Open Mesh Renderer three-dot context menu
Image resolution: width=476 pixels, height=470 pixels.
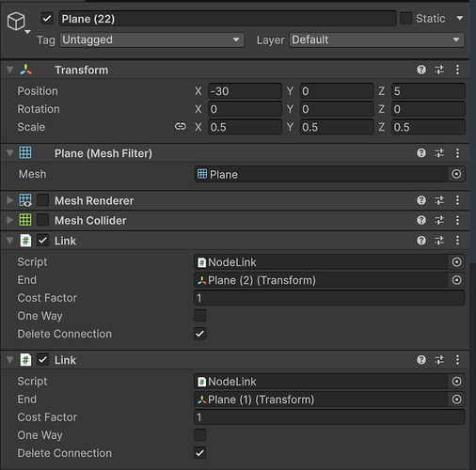tap(457, 200)
